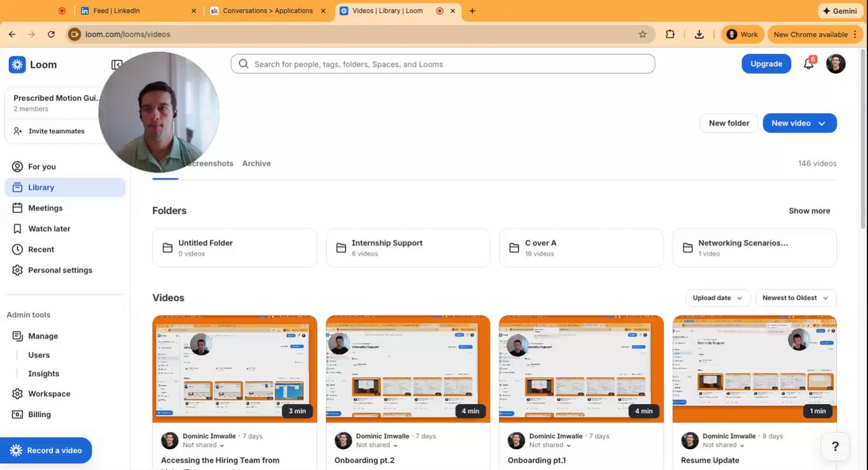Switch to the Archive tab
Image resolution: width=868 pixels, height=470 pixels.
256,163
